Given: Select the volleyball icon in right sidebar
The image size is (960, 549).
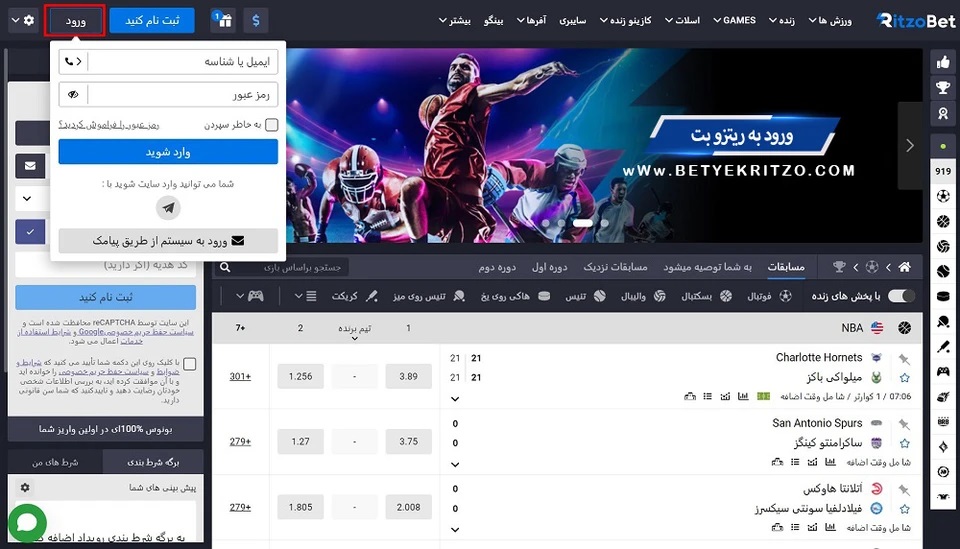Looking at the screenshot, I should (943, 246).
